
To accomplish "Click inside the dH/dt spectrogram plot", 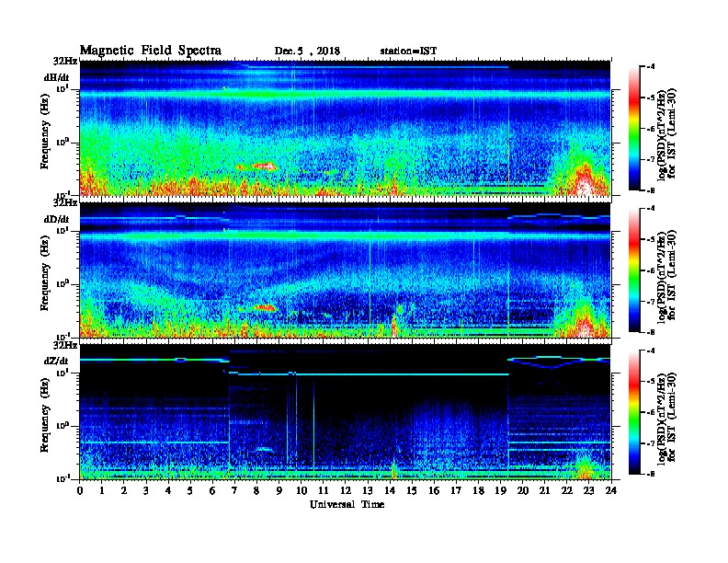I will click(346, 128).
